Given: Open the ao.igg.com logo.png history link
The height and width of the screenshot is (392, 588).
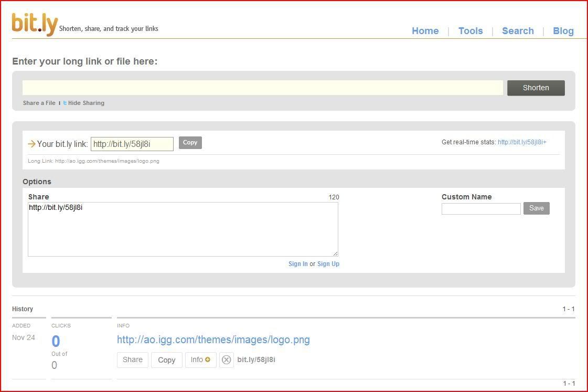Looking at the screenshot, I should pyautogui.click(x=213, y=340).
